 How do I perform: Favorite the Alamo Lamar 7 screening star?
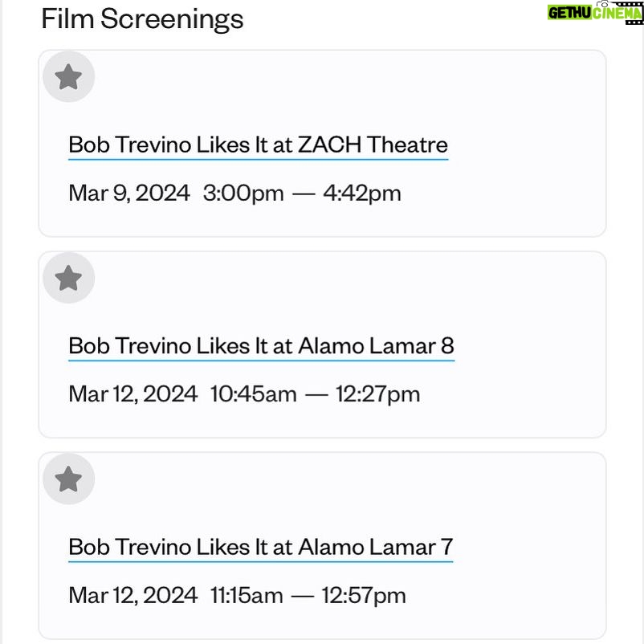[68, 479]
